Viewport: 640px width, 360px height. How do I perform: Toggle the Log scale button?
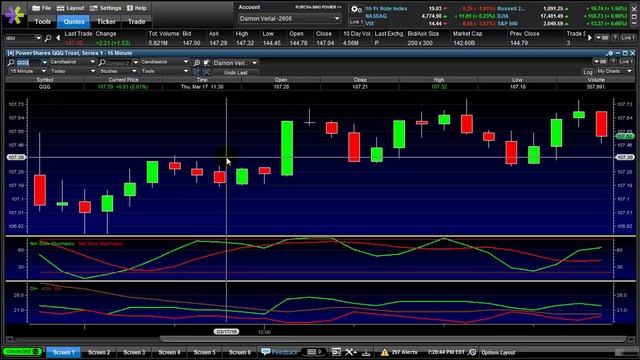588,72
